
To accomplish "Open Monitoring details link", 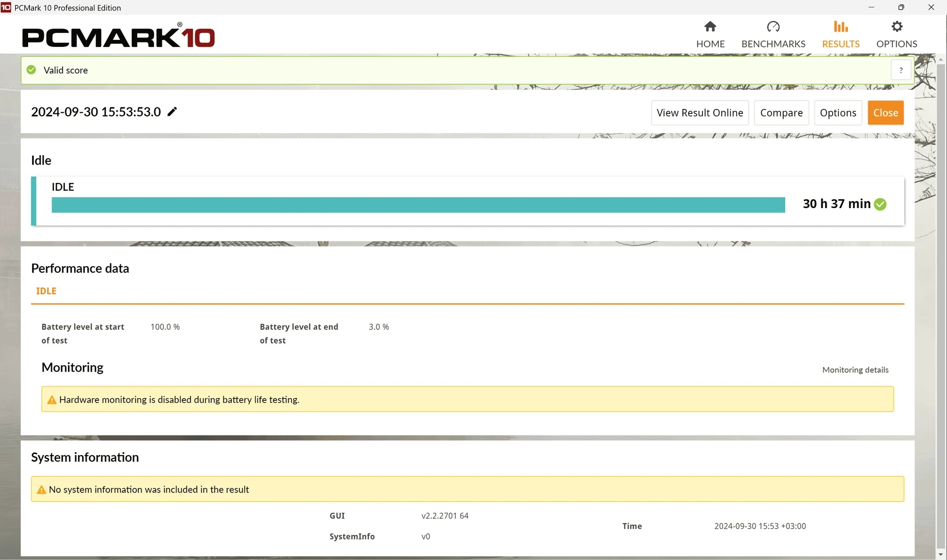I will coord(855,370).
